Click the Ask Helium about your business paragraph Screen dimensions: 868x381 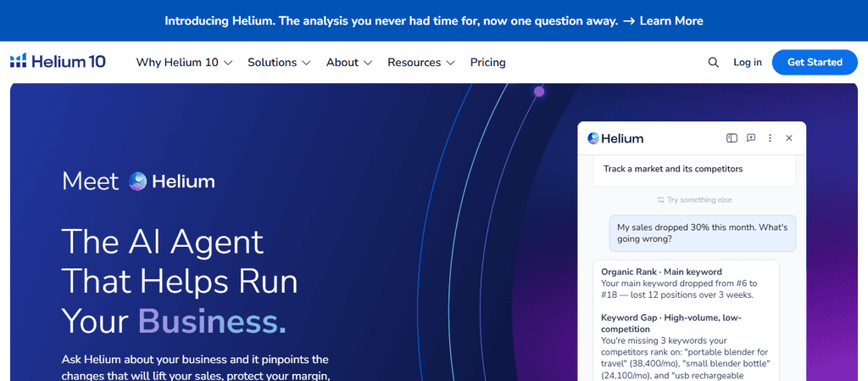tap(196, 367)
